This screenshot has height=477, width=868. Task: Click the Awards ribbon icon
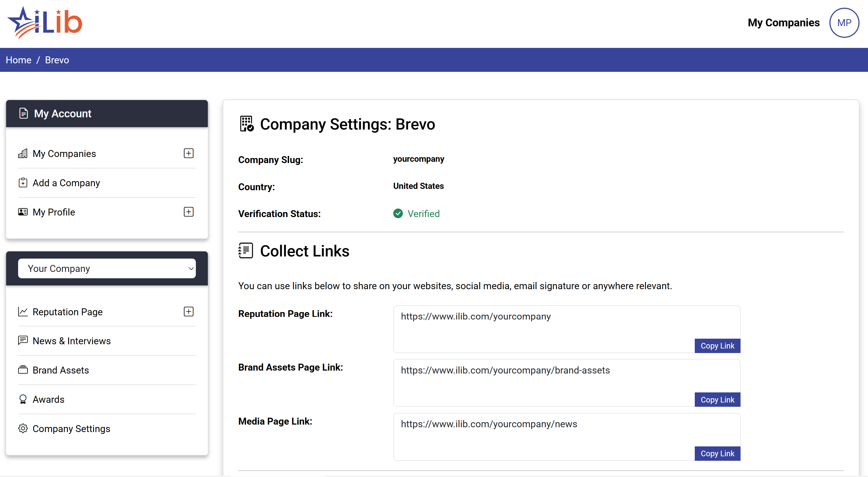(23, 399)
